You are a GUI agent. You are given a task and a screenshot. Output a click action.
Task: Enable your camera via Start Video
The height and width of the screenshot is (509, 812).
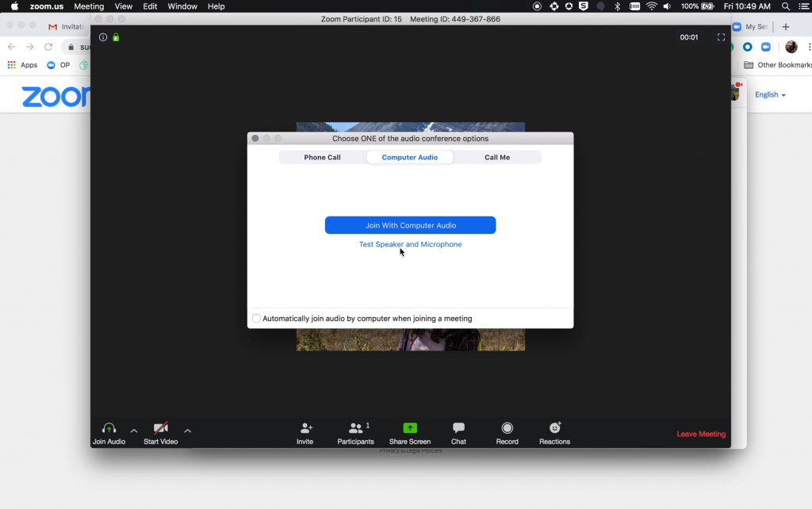pos(161,428)
